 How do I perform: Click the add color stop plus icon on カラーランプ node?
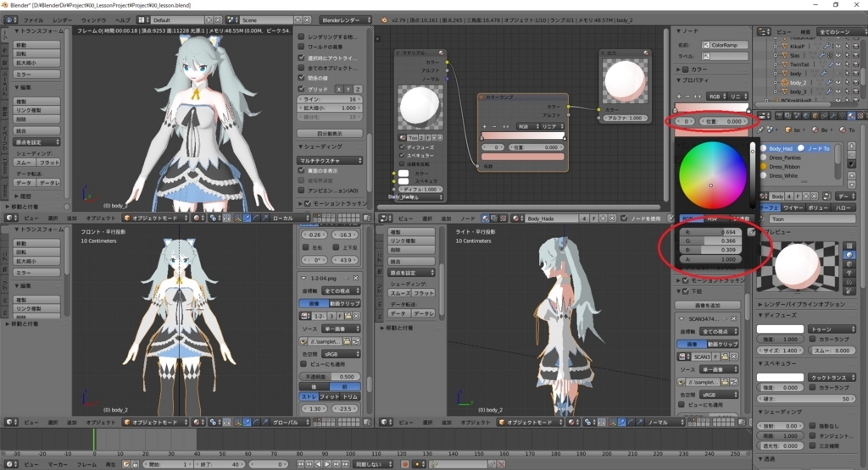point(484,127)
